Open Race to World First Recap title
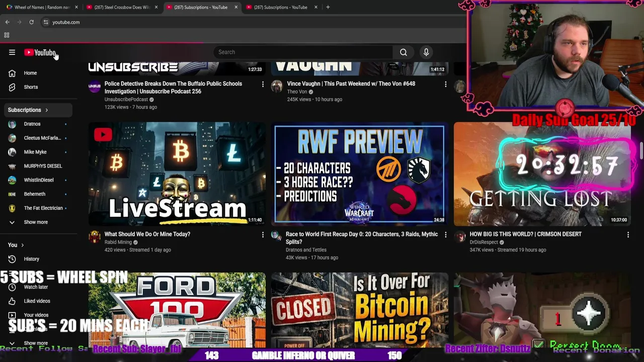This screenshot has height=362, width=644. [362, 238]
